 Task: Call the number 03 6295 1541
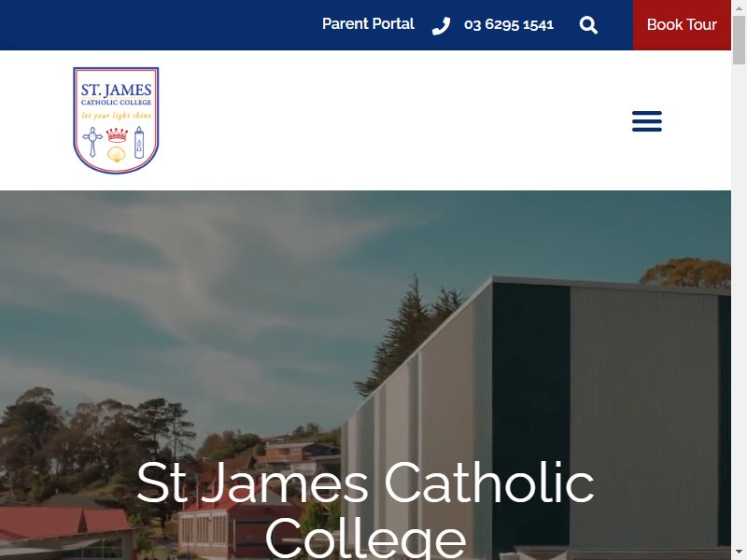[509, 25]
